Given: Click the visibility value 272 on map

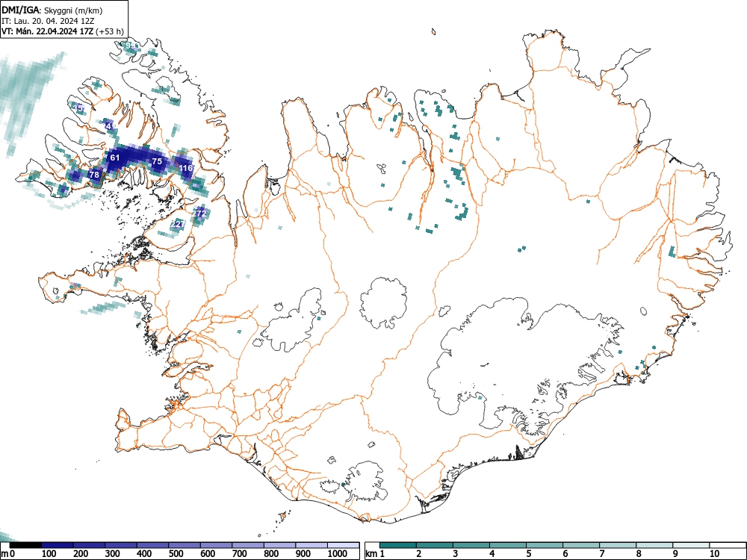Looking at the screenshot, I should (199, 214).
